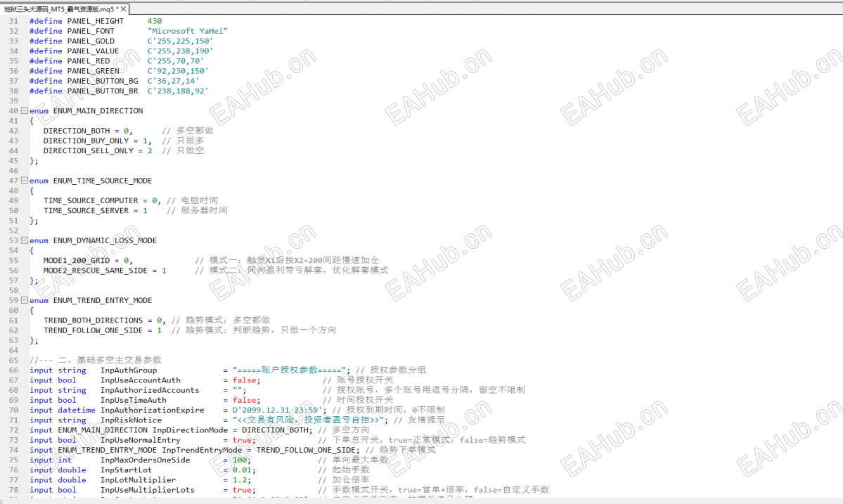
Task: Click the value 430
Action: (154, 21)
